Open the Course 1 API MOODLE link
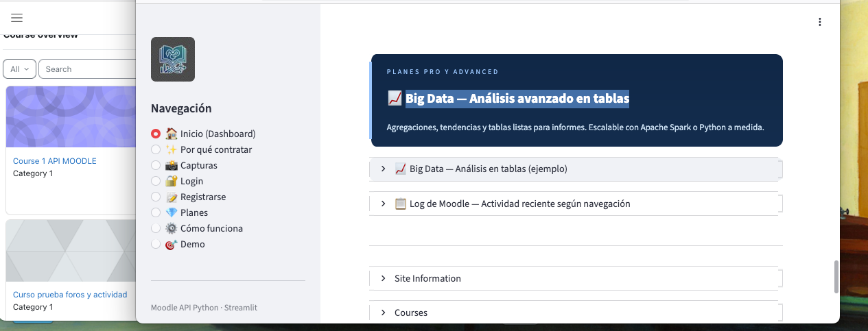868x331 pixels. click(55, 161)
